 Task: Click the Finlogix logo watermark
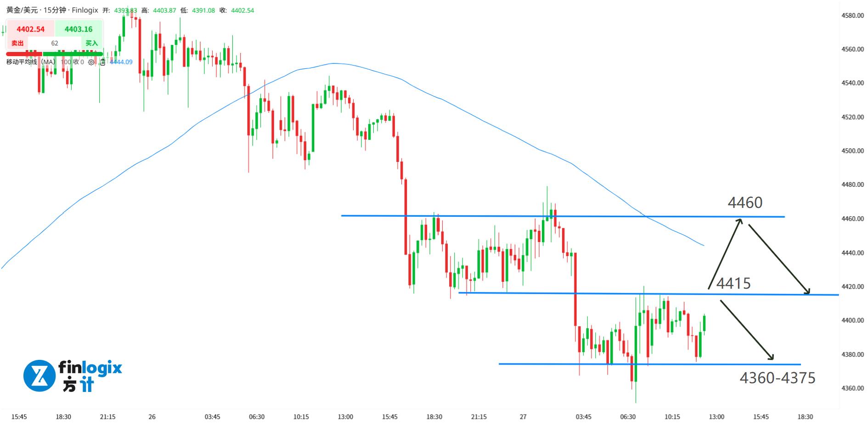click(x=73, y=375)
